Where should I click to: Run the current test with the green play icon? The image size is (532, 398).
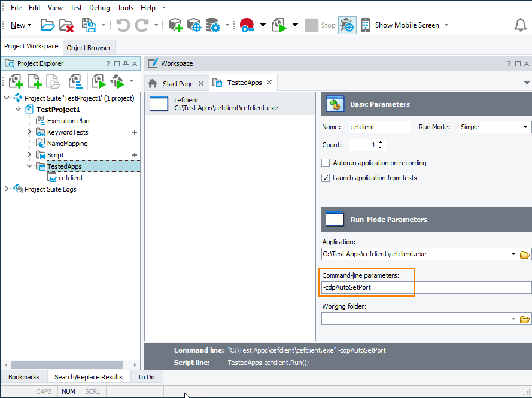tap(280, 25)
